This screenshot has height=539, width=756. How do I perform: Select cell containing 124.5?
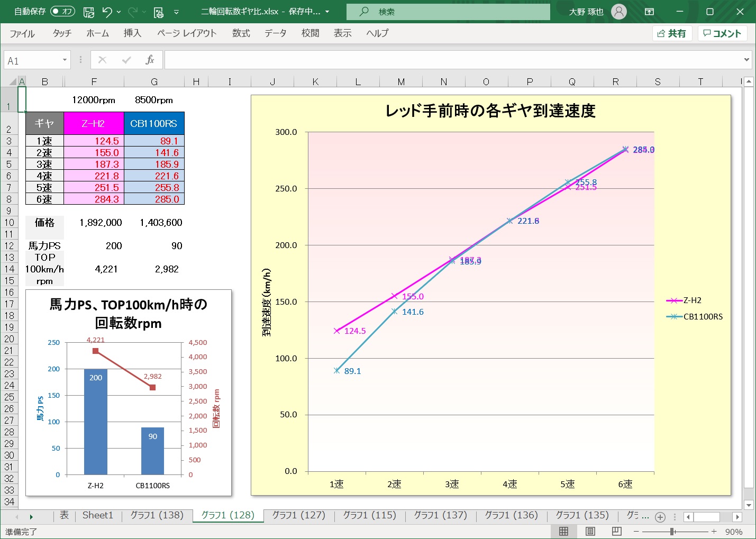click(94, 141)
